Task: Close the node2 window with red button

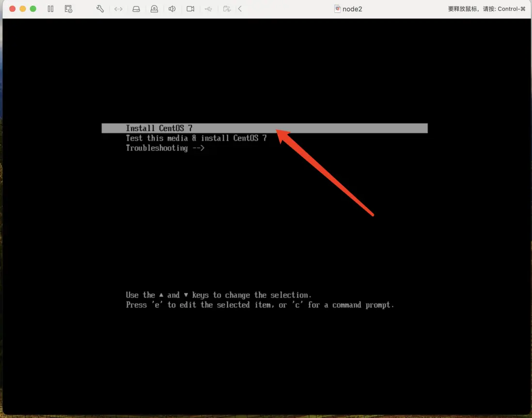Action: (12, 9)
